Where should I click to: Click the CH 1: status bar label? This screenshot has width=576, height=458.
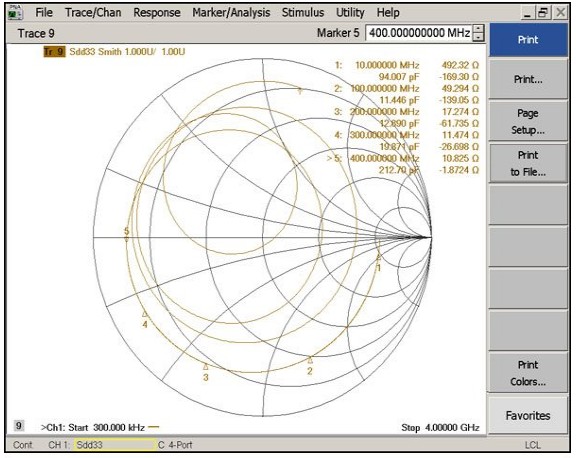[58, 445]
